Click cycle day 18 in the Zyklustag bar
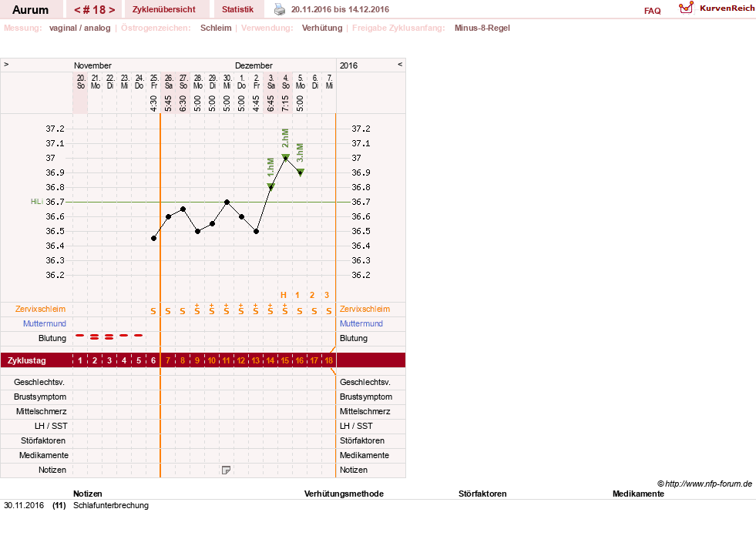The width and height of the screenshot is (756, 539). (329, 360)
